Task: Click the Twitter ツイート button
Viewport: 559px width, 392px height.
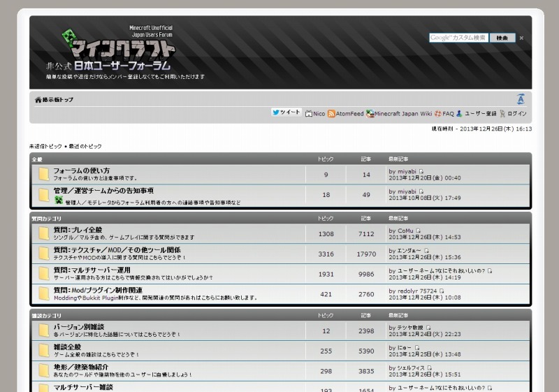Action: pyautogui.click(x=286, y=112)
